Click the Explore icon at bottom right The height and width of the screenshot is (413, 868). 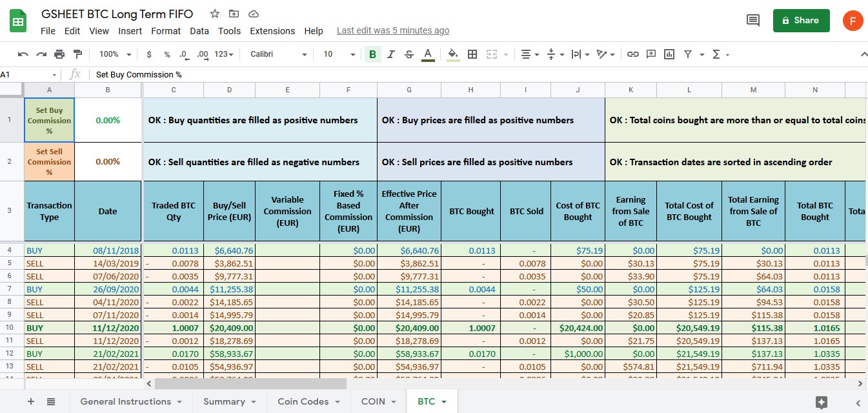(822, 402)
